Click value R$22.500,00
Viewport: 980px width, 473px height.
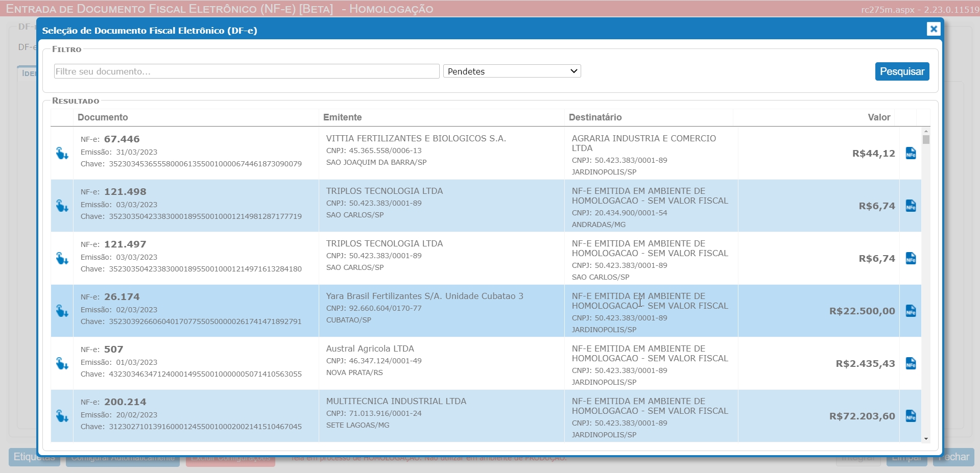[x=862, y=311]
